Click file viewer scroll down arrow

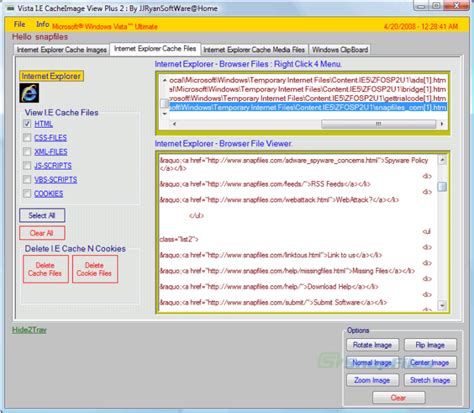click(442, 305)
